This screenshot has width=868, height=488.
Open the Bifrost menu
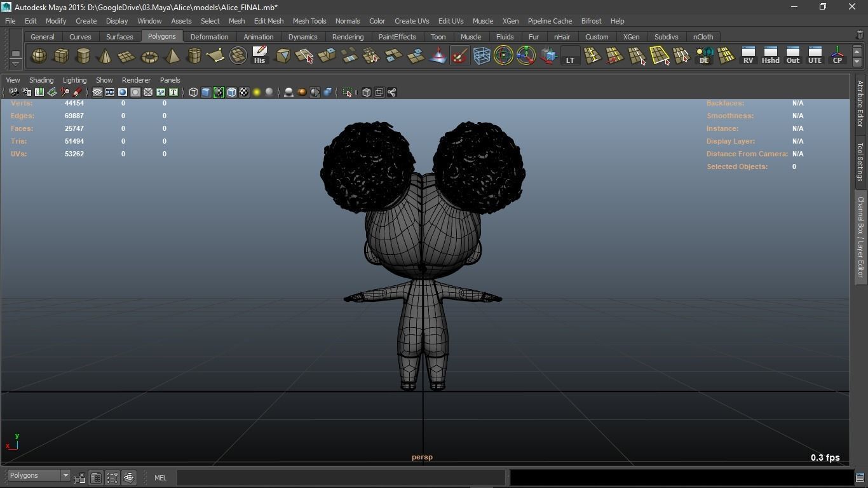(x=591, y=21)
